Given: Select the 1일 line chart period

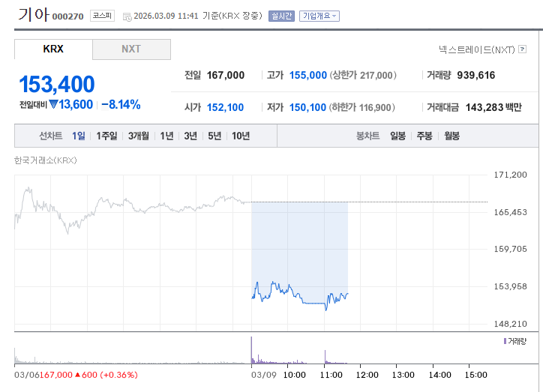Looking at the screenshot, I should 79,136.
